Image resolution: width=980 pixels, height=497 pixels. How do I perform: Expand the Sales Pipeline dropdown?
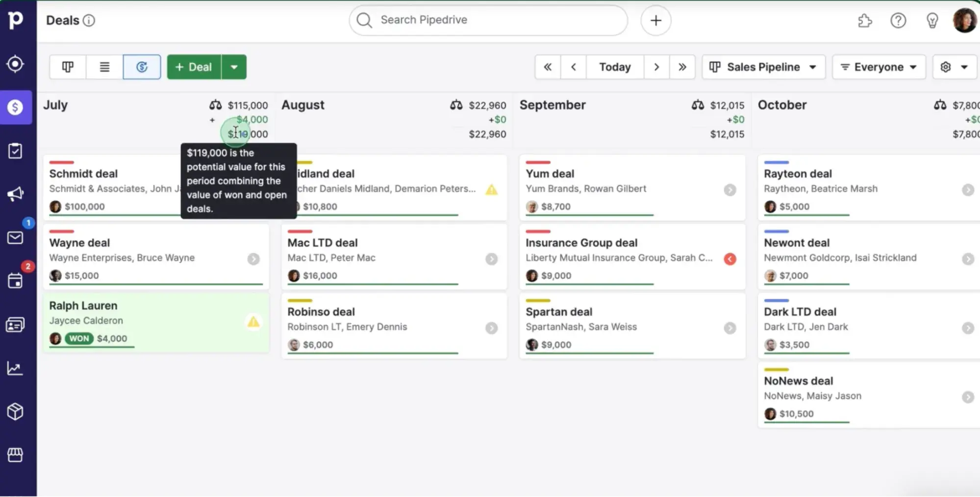pyautogui.click(x=763, y=67)
